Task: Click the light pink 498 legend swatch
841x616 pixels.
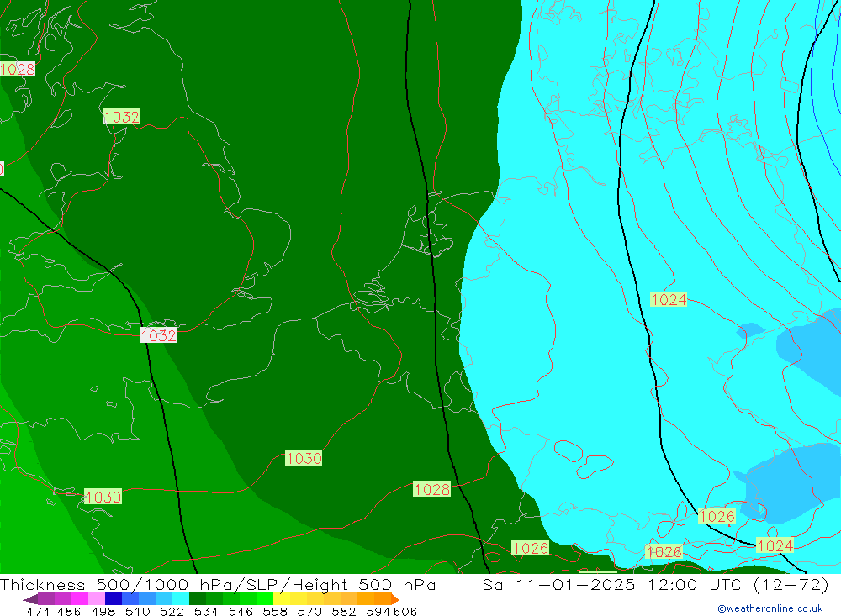Action: pyautogui.click(x=97, y=599)
